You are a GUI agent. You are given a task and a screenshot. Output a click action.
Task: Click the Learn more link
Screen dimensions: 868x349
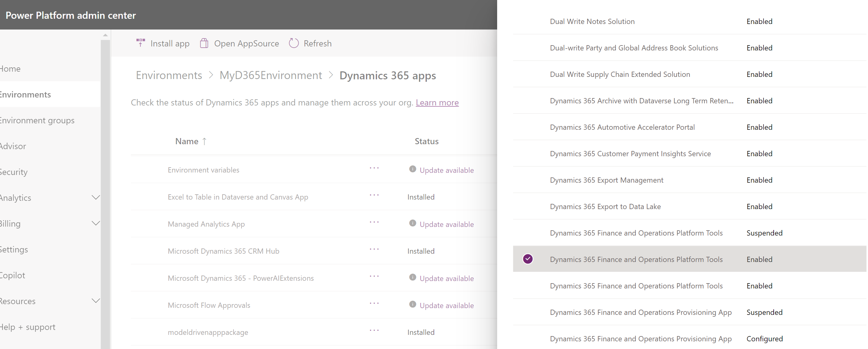point(437,102)
